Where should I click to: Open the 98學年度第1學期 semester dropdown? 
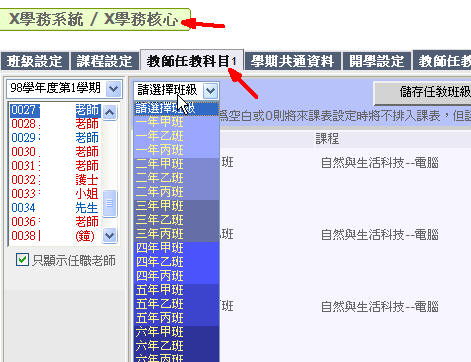point(64,89)
